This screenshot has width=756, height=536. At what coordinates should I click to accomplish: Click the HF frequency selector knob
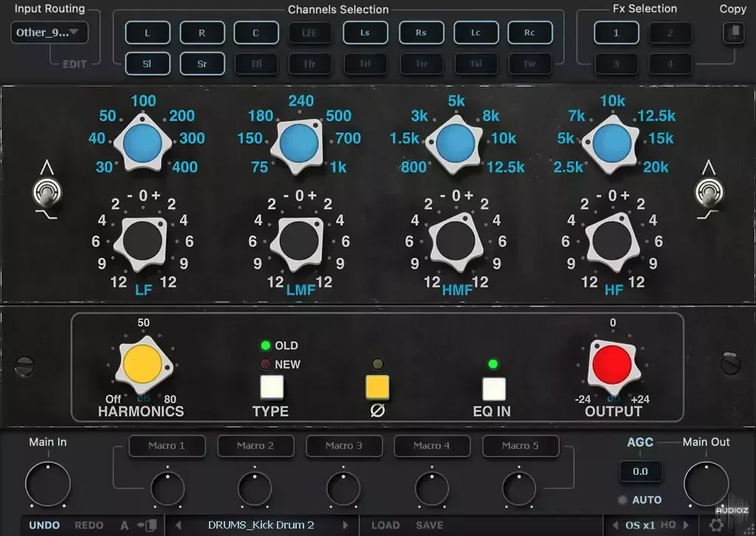612,143
